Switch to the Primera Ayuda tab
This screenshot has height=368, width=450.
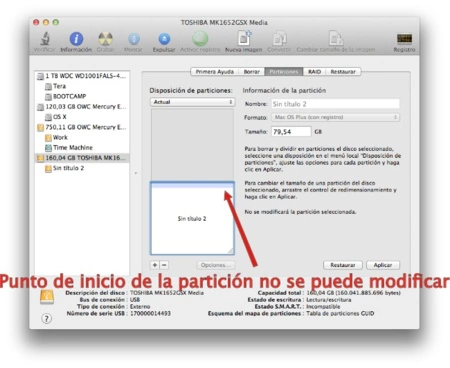[215, 72]
